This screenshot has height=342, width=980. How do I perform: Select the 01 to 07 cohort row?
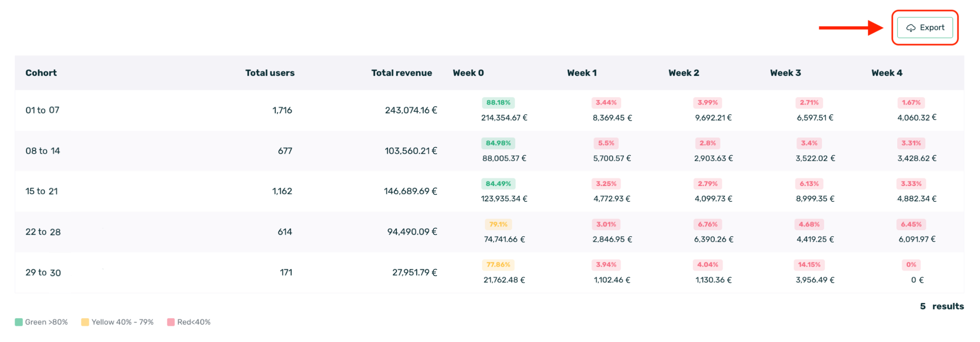[x=43, y=110]
